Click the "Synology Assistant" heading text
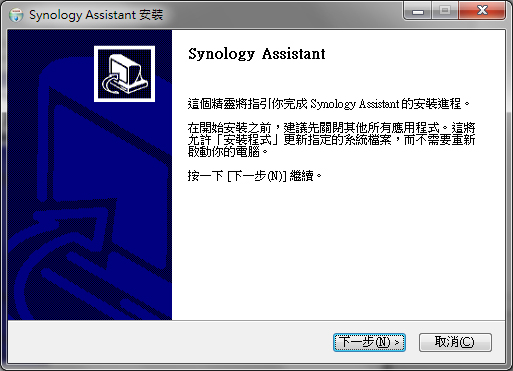 click(257, 54)
